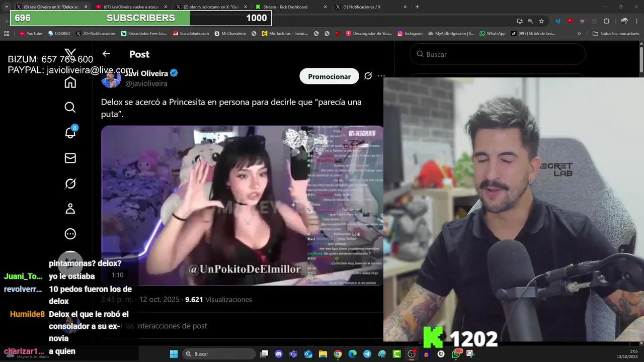Bookmark this page with the star icon
This screenshot has height=362, width=644.
(541, 21)
